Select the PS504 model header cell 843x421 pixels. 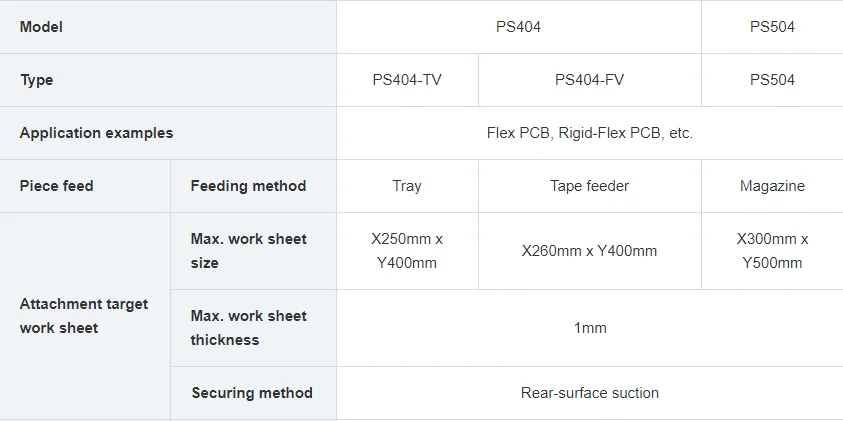click(773, 27)
